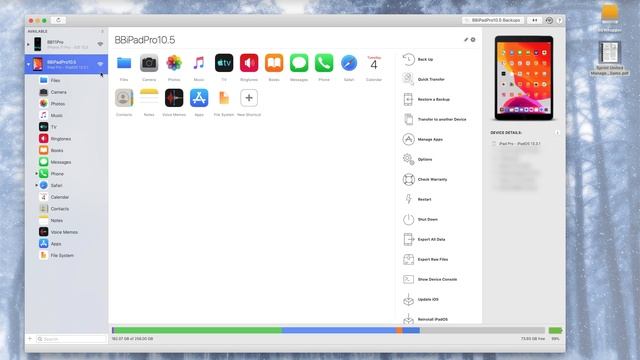Viewport: 640px width, 360px height.
Task: Click the iPad device preview image
Action: [524, 78]
